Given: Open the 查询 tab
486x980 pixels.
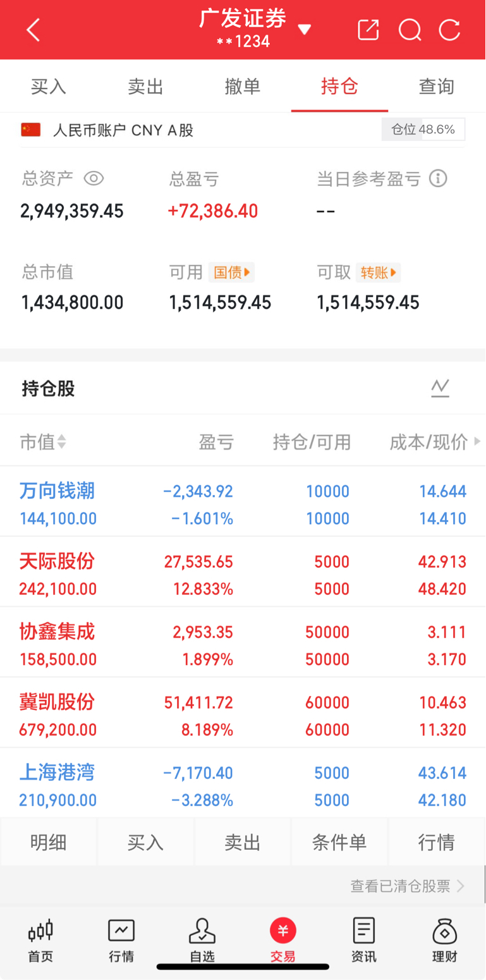Looking at the screenshot, I should (437, 87).
